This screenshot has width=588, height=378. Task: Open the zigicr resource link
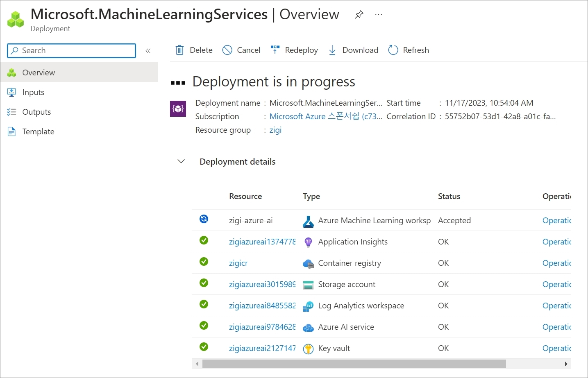coord(238,263)
